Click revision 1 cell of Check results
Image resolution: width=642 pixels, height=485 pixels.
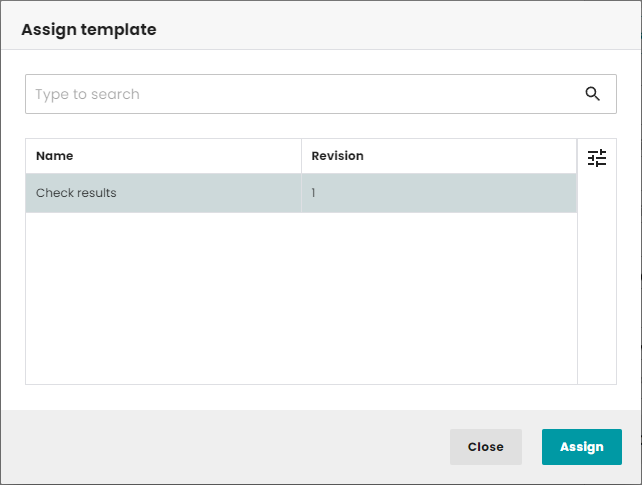[x=314, y=193]
